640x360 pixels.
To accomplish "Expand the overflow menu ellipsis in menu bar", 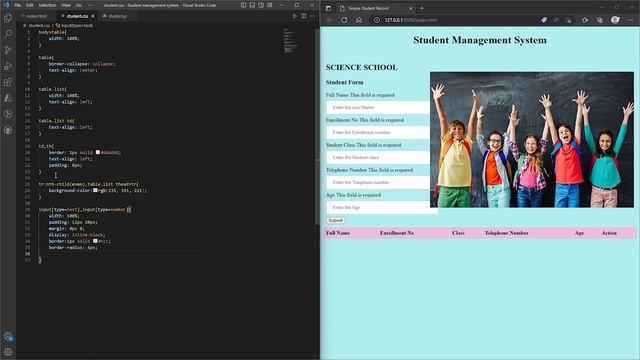I will pyautogui.click(x=91, y=5).
